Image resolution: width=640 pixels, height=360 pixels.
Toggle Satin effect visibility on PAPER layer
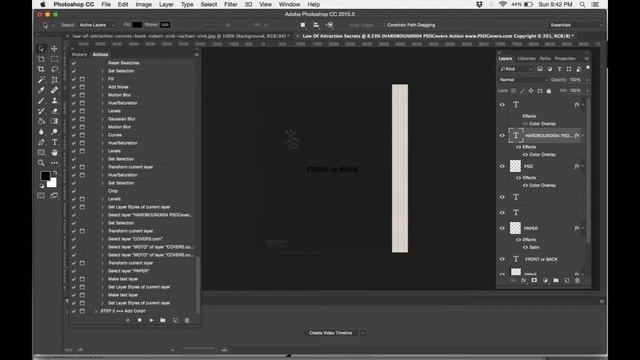(525, 247)
